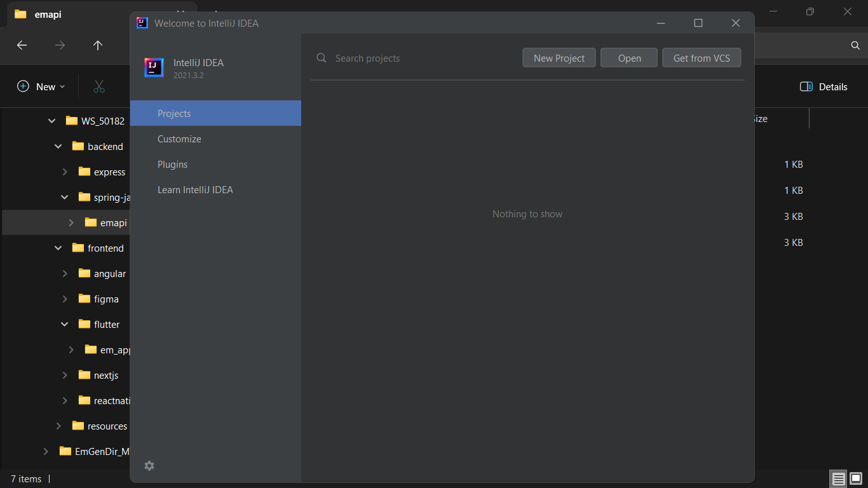Select the Projects tab
Viewport: 868px width, 488px height.
coord(215,113)
